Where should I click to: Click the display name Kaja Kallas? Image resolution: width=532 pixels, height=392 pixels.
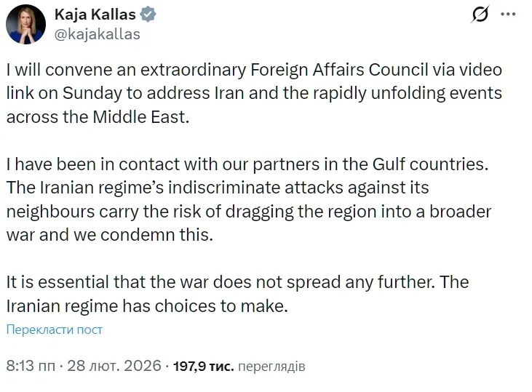tap(95, 15)
